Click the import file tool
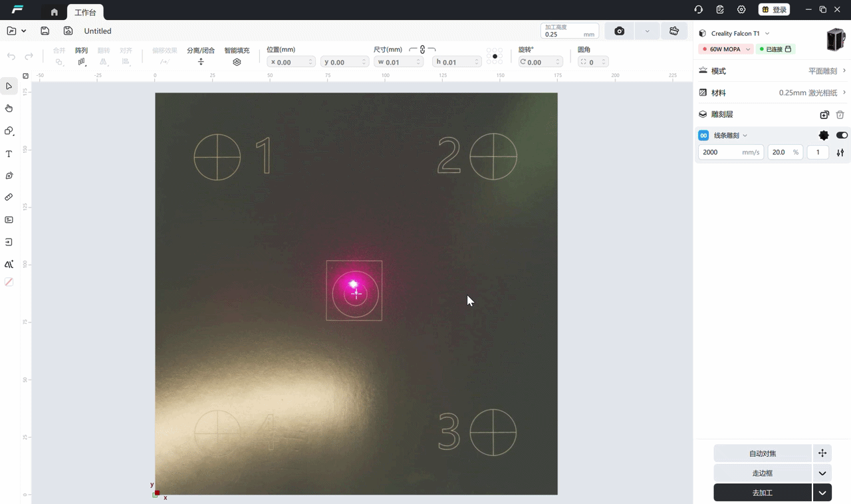The height and width of the screenshot is (504, 851). coord(9,242)
